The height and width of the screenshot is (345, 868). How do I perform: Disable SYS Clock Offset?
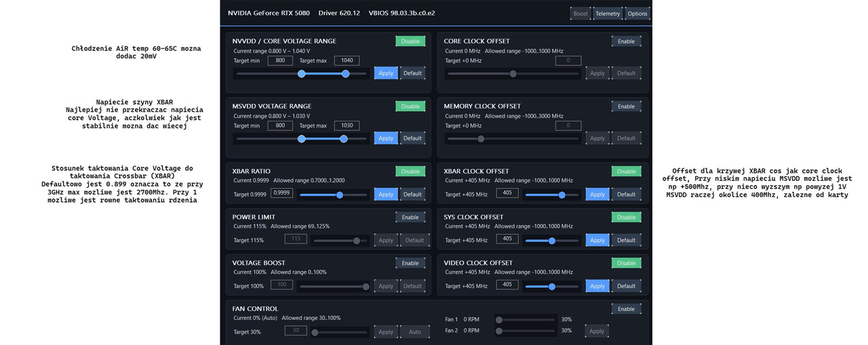tap(626, 218)
